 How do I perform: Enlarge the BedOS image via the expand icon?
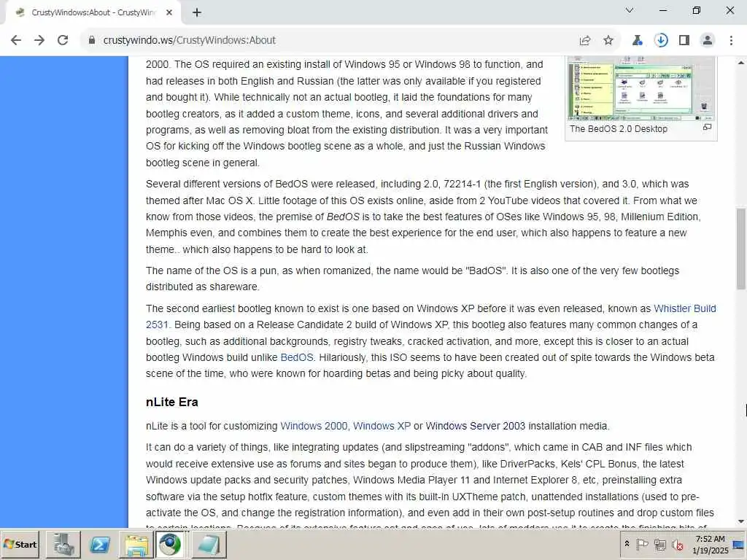708,127
